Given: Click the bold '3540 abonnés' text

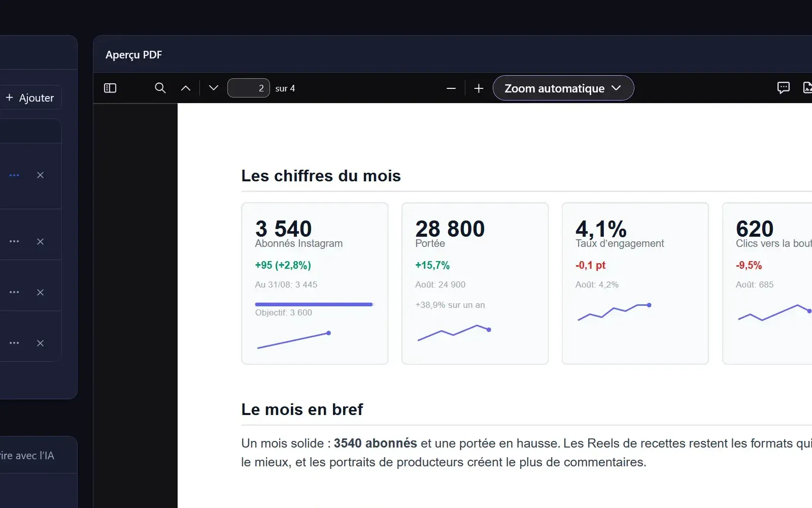Looking at the screenshot, I should pos(376,443).
